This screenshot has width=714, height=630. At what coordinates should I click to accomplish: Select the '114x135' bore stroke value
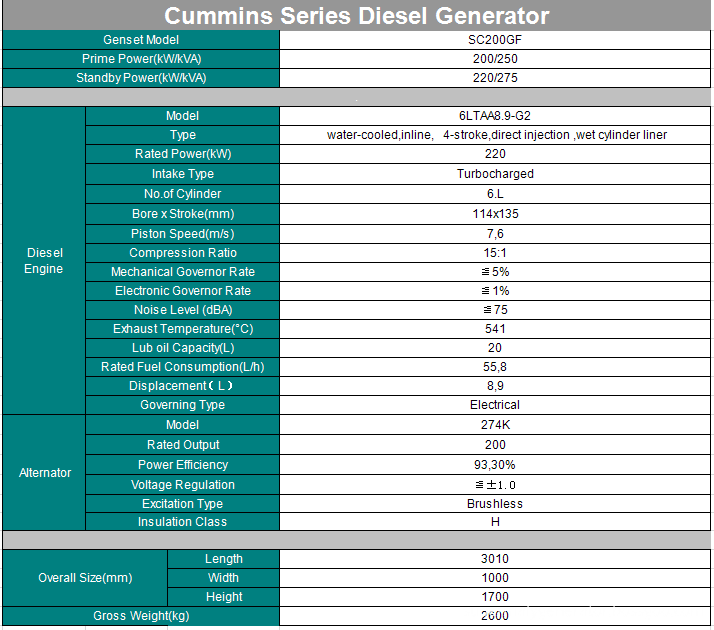click(495, 214)
